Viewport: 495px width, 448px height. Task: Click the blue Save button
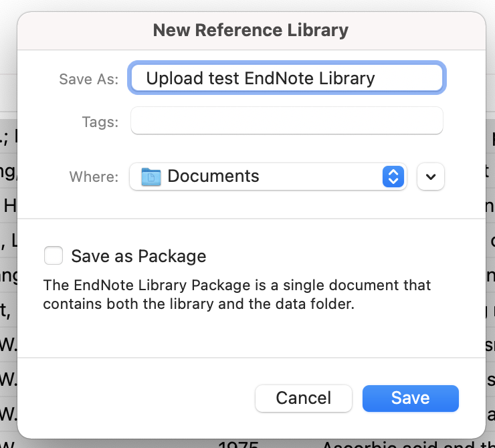410,398
